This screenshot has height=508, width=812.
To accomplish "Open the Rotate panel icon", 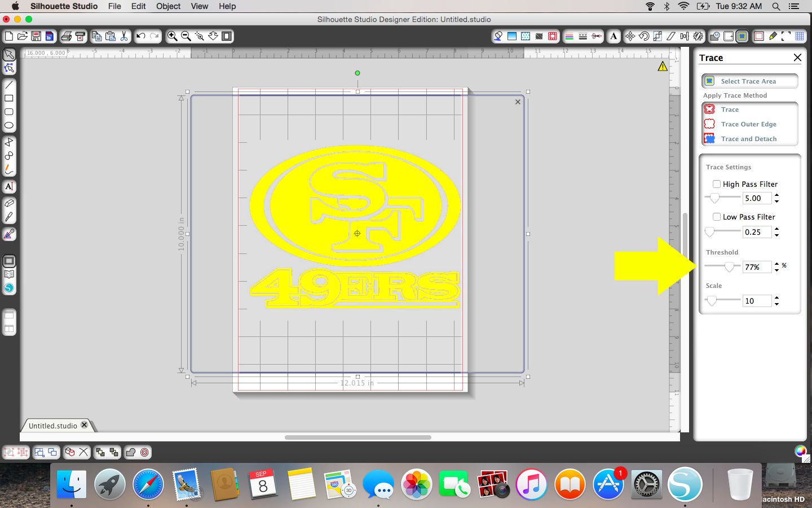I will 643,36.
